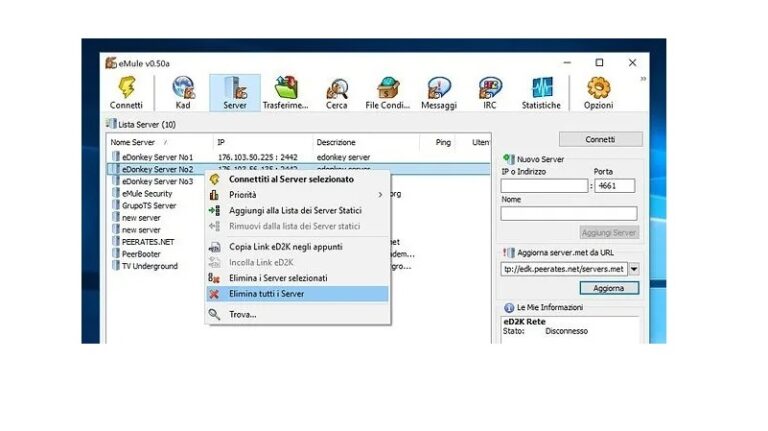Viewport: 768px width, 431px height.
Task: Click the icon beside PeerBooter
Action: click(x=116, y=254)
